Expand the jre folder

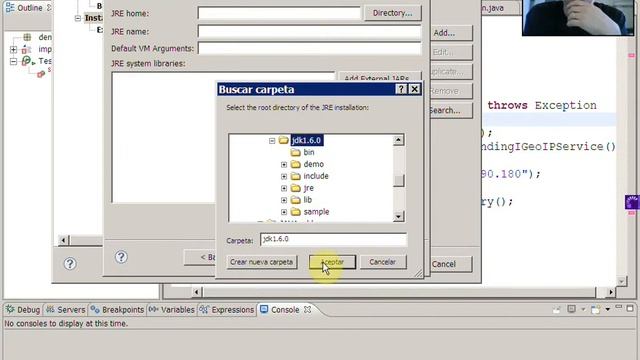284,188
